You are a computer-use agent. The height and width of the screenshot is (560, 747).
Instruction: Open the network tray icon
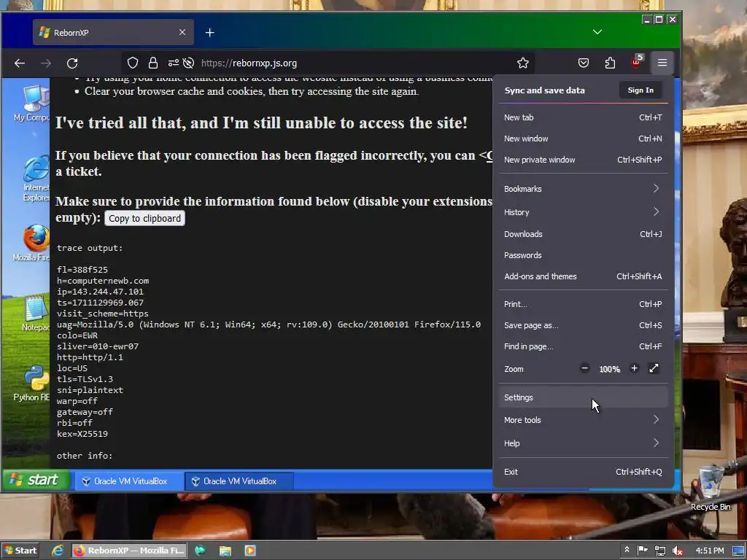(659, 551)
